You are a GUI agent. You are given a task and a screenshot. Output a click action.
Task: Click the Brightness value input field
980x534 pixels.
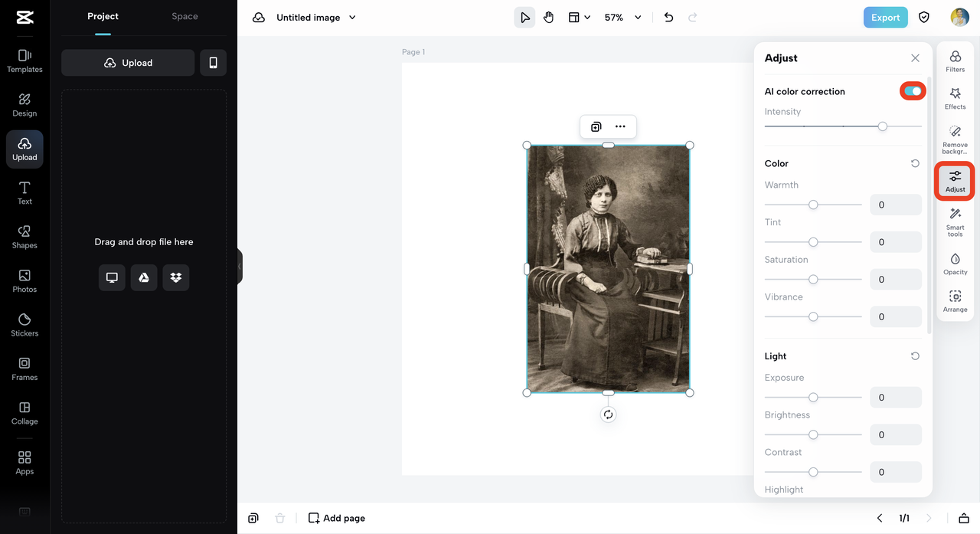point(896,434)
